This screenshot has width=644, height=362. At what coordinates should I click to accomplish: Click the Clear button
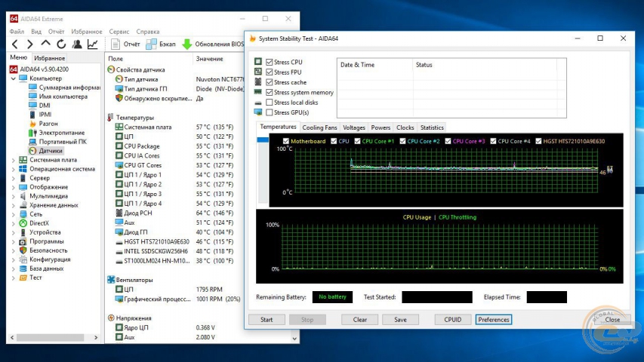pos(360,320)
